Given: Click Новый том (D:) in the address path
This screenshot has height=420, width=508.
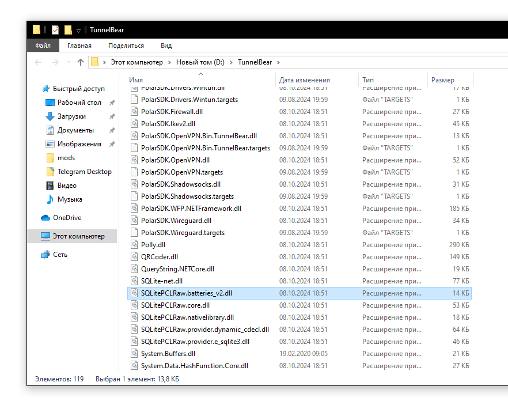Looking at the screenshot, I should point(200,62).
